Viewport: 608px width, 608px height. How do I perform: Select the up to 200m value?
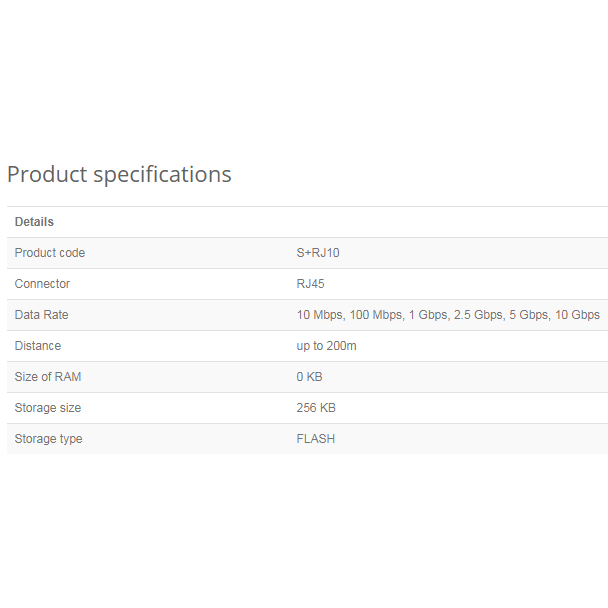click(x=327, y=346)
